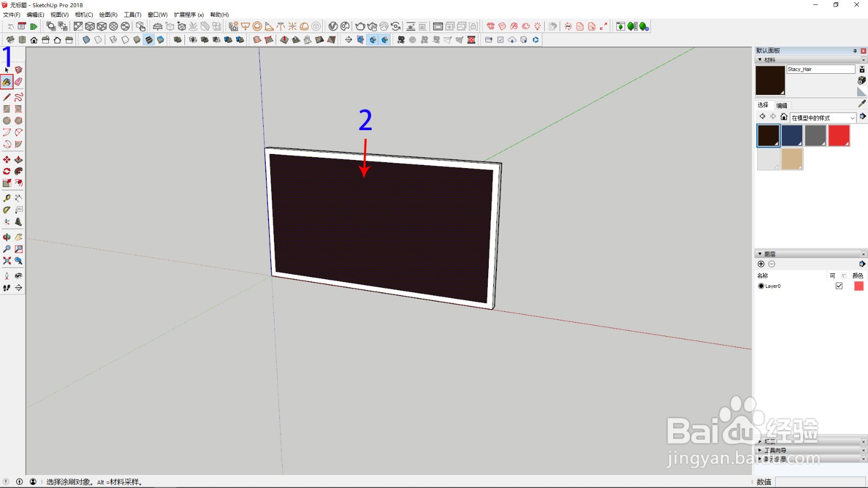
Task: Select the Tape Measure tool
Action: [x=7, y=198]
